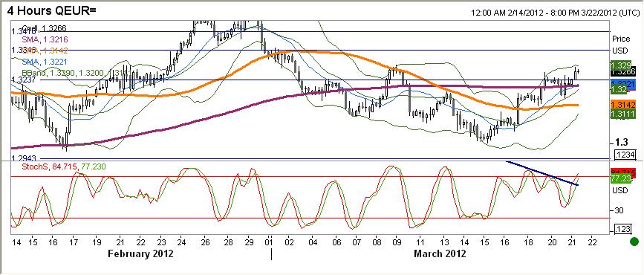The width and height of the screenshot is (644, 275).
Task: Click the green 1.329 price tag
Action: point(621,65)
